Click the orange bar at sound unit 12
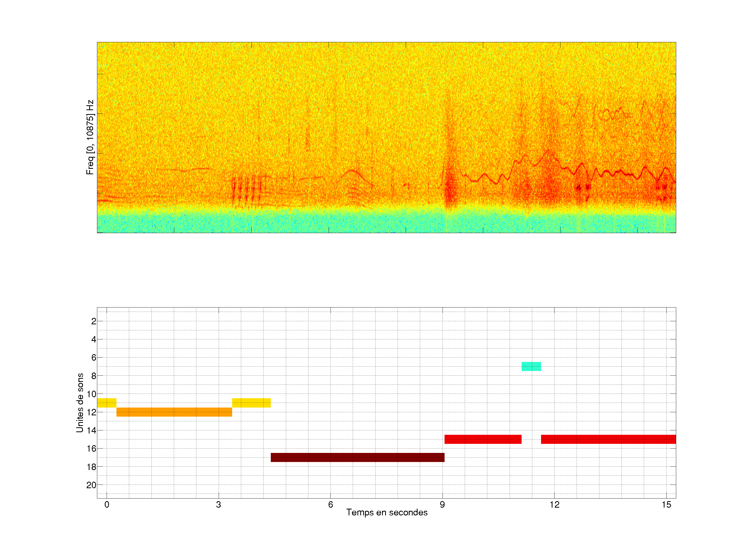This screenshot has width=747, height=560. (174, 412)
